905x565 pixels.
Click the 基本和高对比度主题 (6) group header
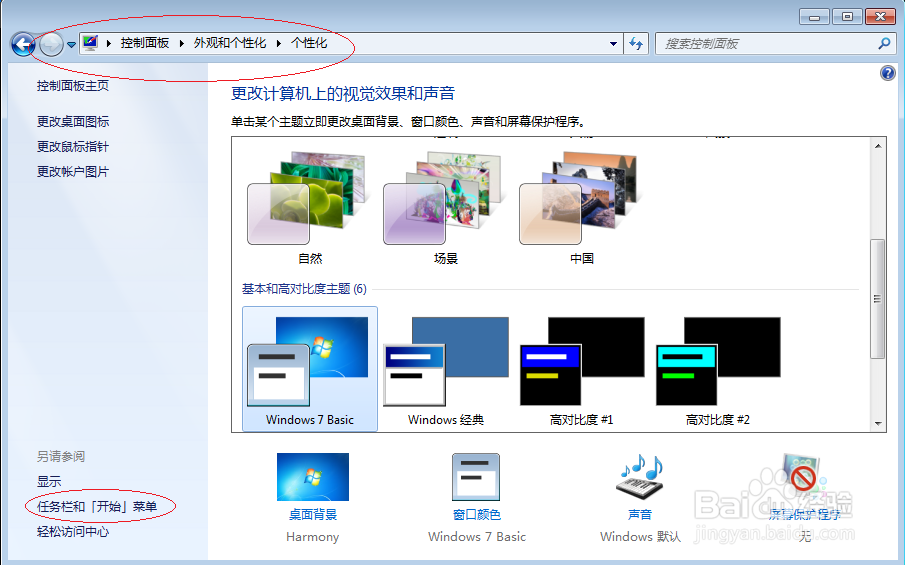coord(304,289)
